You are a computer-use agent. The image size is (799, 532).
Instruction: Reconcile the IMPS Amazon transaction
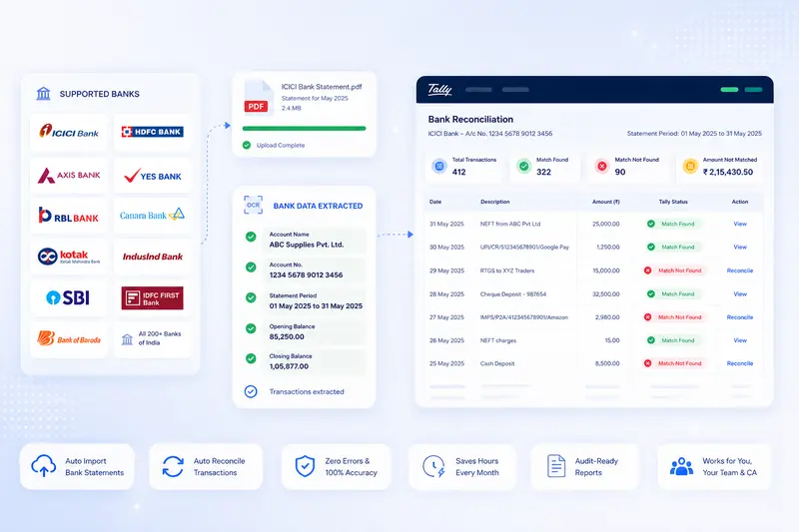pyautogui.click(x=740, y=317)
